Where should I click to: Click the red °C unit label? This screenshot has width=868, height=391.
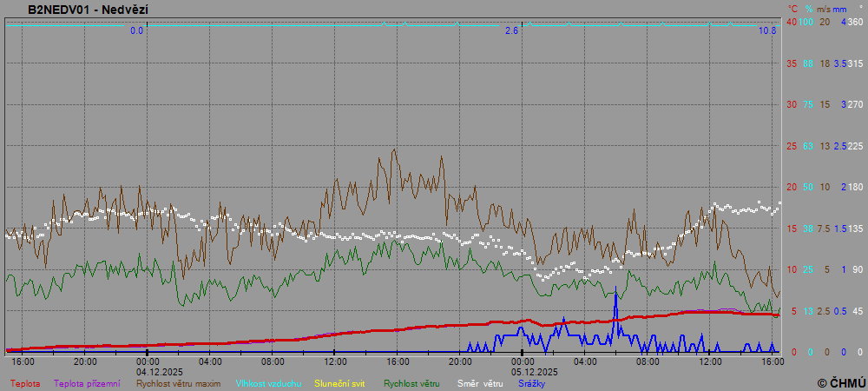[792, 8]
